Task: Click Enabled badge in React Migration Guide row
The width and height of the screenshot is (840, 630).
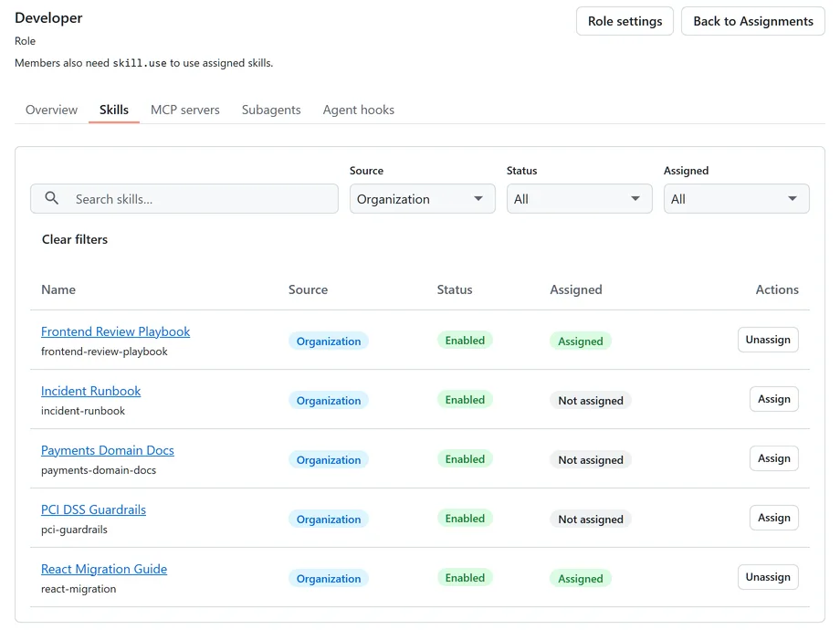Action: pos(465,577)
